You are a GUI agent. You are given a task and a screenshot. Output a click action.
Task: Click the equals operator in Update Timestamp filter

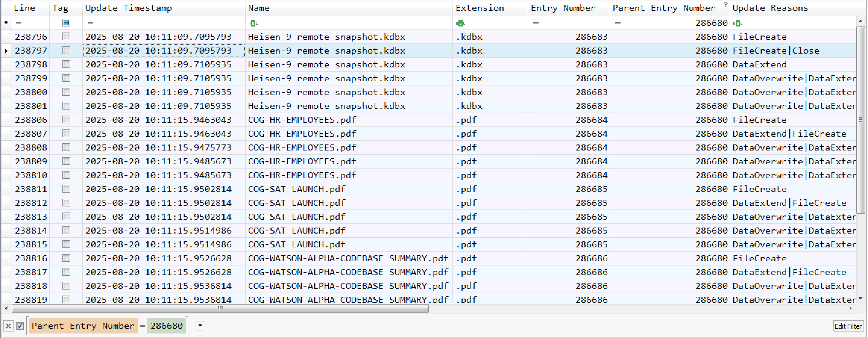click(x=90, y=23)
